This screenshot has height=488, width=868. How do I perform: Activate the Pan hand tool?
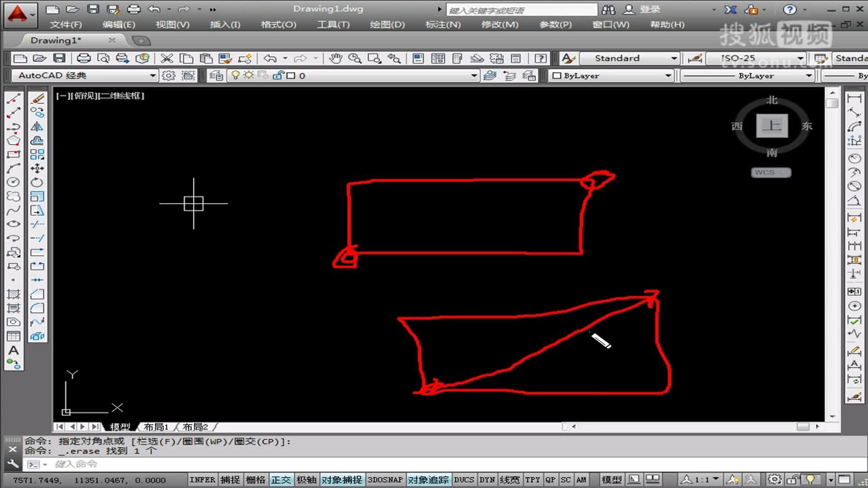pos(335,58)
